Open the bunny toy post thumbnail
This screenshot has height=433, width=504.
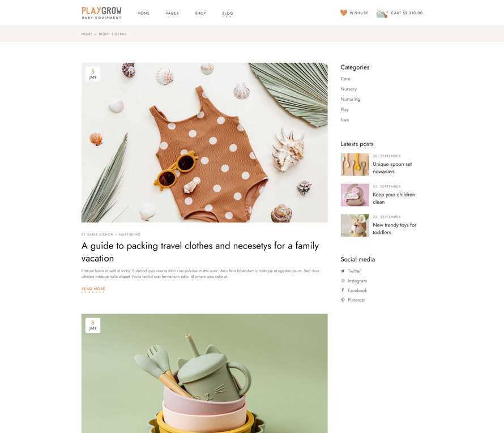(x=355, y=225)
